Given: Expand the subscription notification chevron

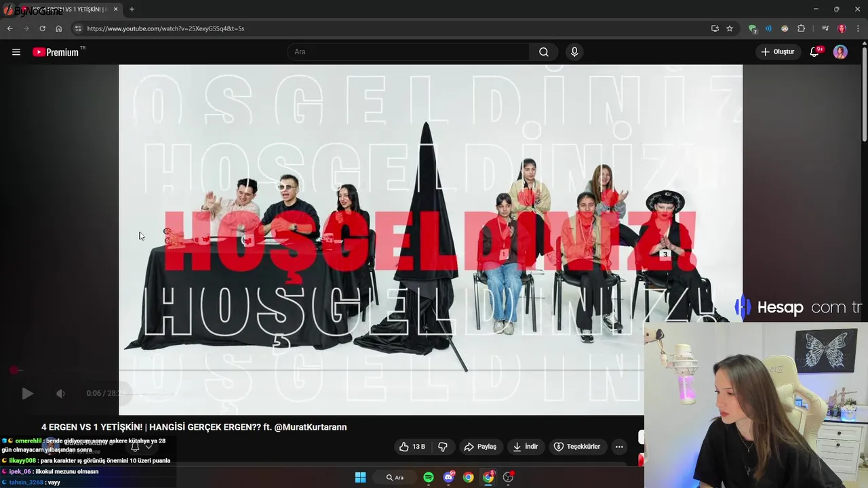Looking at the screenshot, I should (149, 447).
